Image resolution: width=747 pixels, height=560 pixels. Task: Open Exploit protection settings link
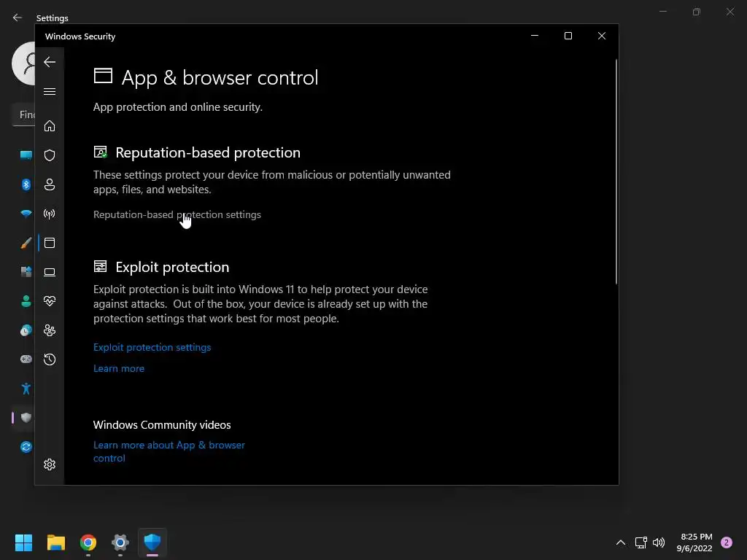click(152, 347)
